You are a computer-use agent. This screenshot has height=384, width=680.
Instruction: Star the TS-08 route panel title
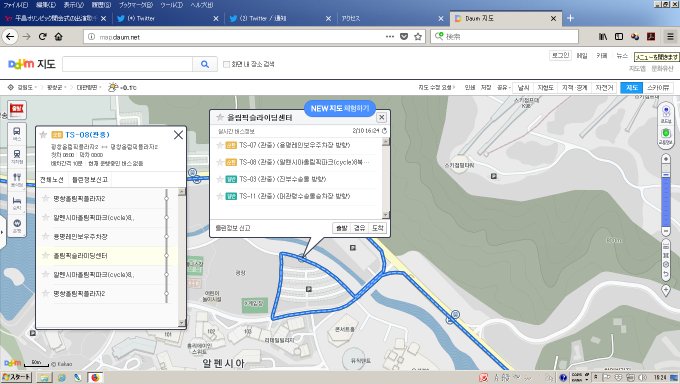tap(43, 135)
